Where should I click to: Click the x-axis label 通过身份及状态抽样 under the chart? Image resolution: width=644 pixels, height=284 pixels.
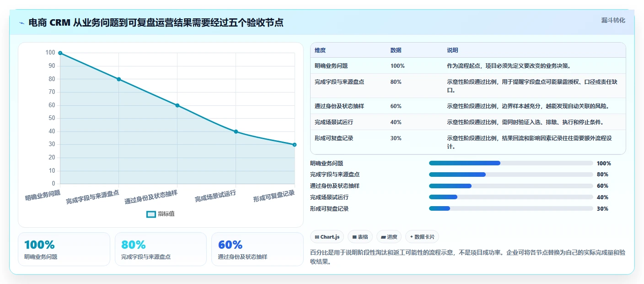click(x=151, y=197)
